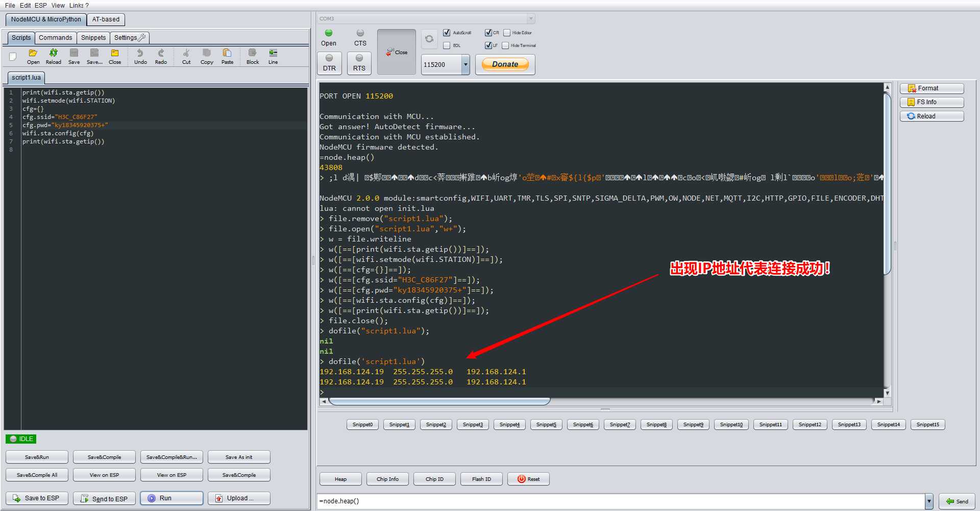Open the View menu
This screenshot has height=511, width=980.
click(x=58, y=6)
